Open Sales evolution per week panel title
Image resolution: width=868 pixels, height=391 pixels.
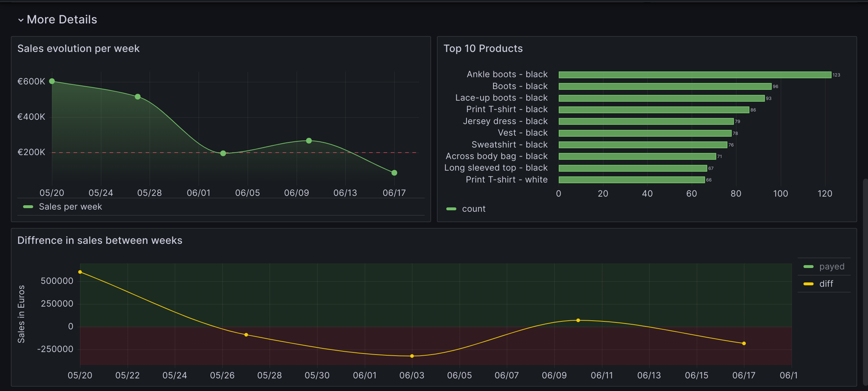coord(78,48)
